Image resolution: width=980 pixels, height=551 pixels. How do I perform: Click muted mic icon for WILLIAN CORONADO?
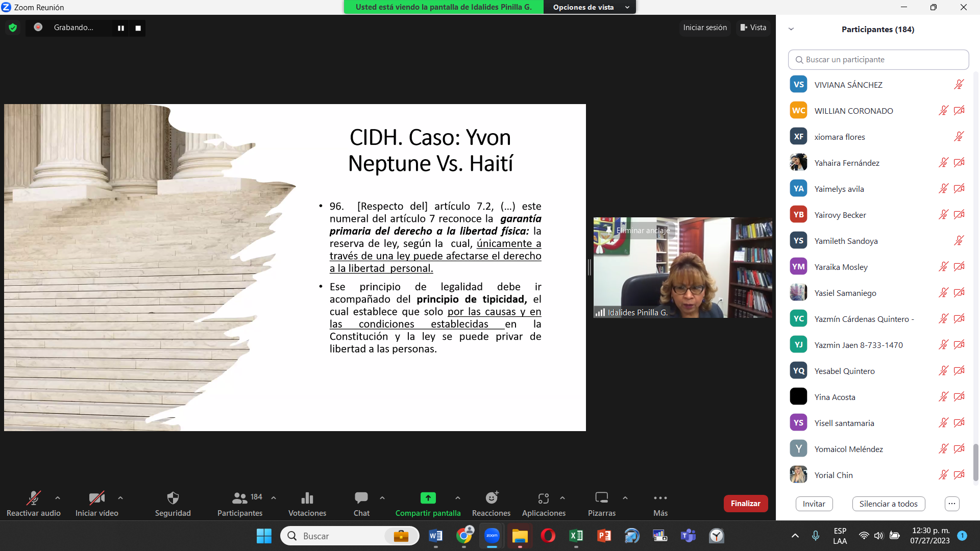(x=943, y=111)
